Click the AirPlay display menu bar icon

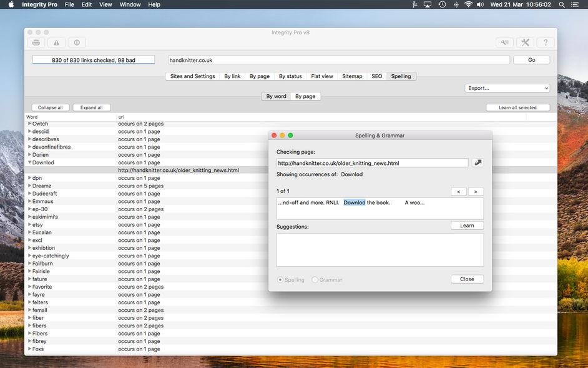[428, 4]
